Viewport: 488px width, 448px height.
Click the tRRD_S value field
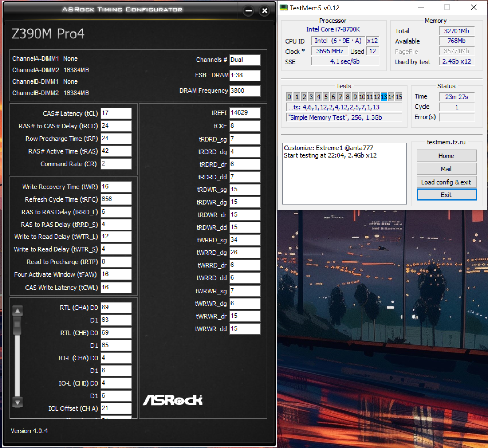click(x=116, y=224)
